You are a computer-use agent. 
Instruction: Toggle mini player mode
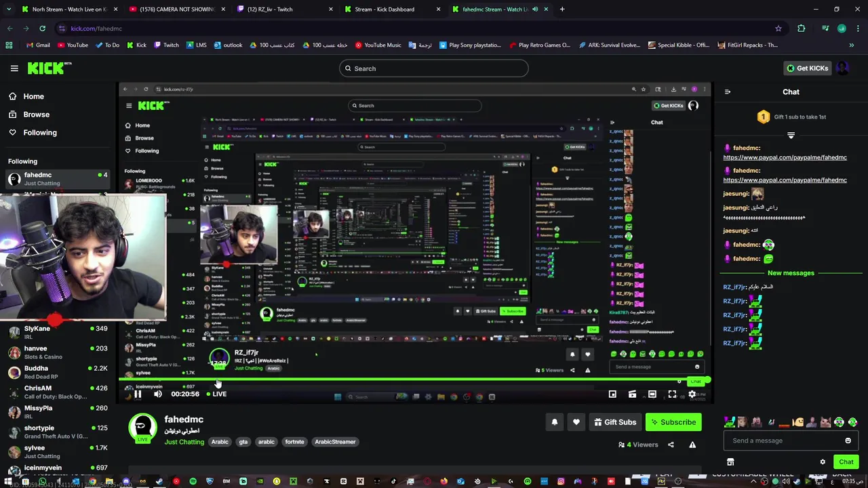coord(612,394)
